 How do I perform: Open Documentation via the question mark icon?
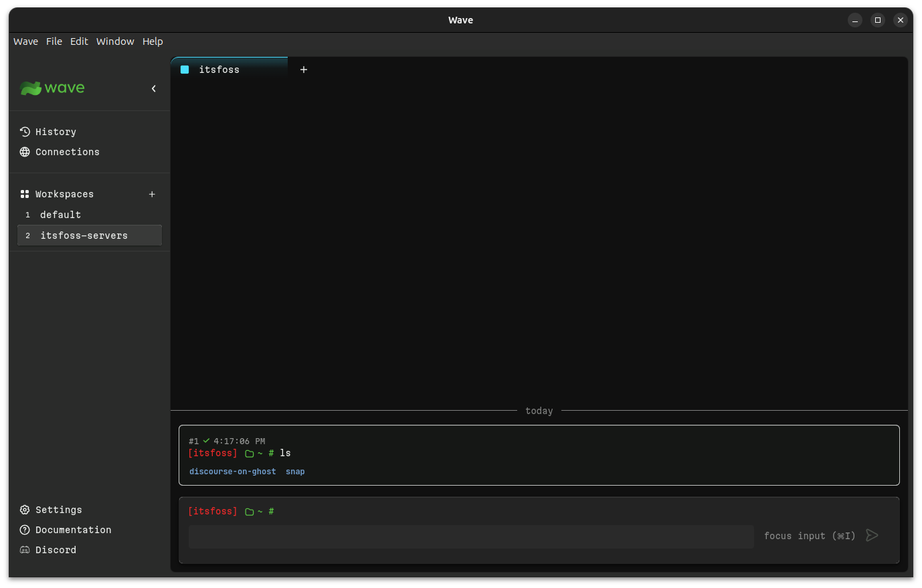[24, 530]
